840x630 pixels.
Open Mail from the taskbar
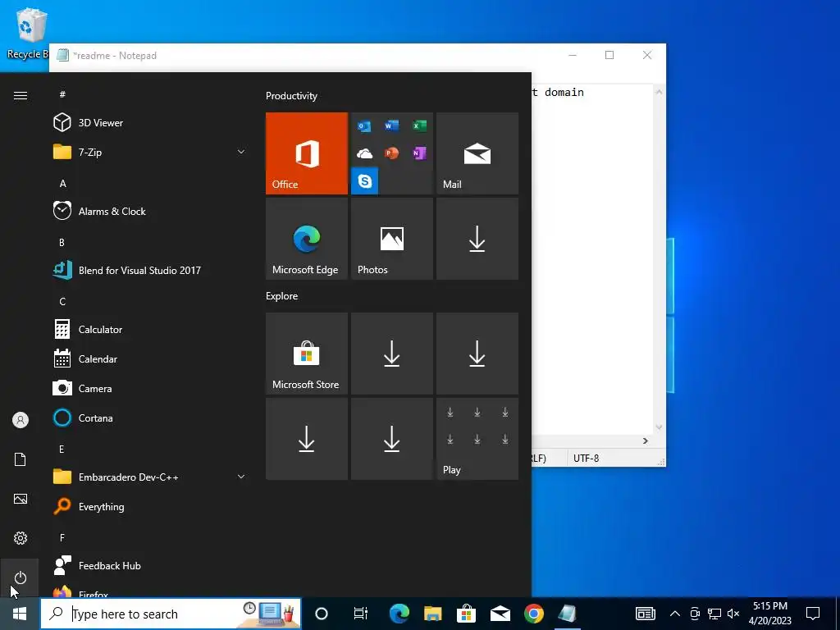tap(500, 614)
